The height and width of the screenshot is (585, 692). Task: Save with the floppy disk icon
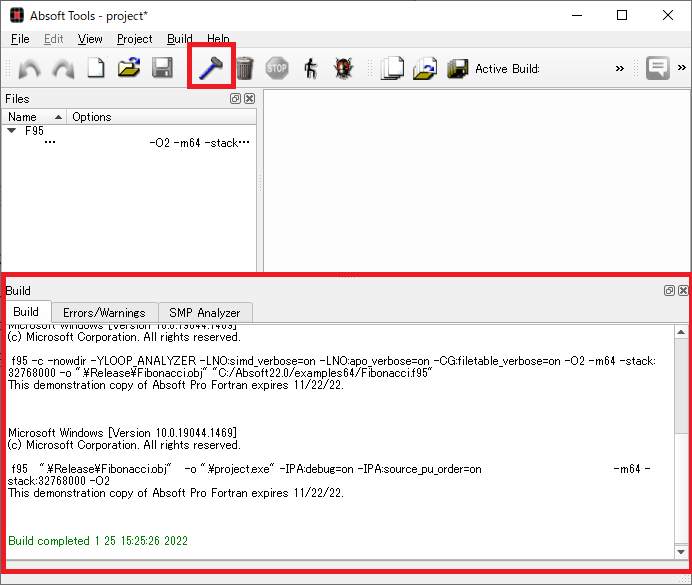pyautogui.click(x=162, y=68)
